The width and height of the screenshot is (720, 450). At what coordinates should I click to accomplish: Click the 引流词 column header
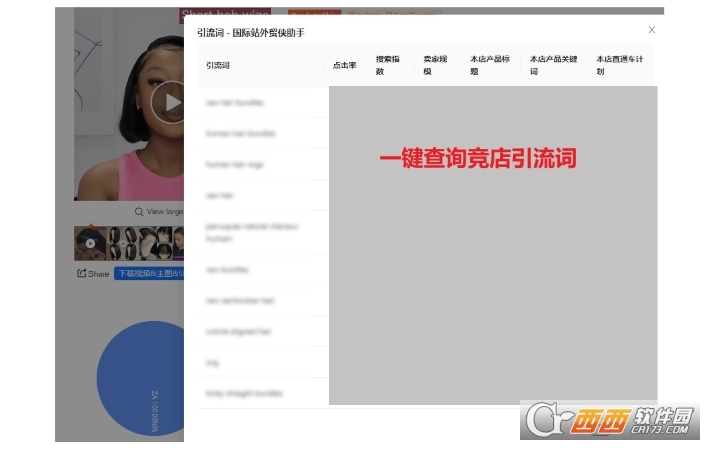[218, 65]
